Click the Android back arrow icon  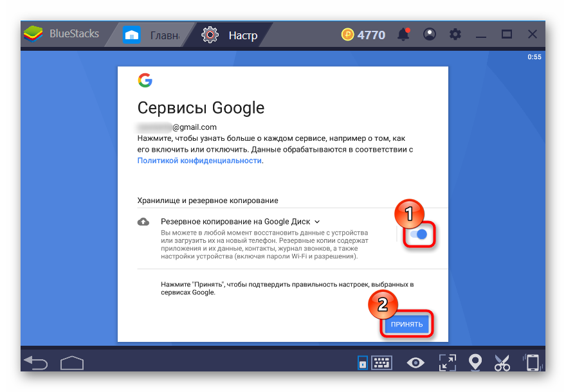tap(35, 363)
